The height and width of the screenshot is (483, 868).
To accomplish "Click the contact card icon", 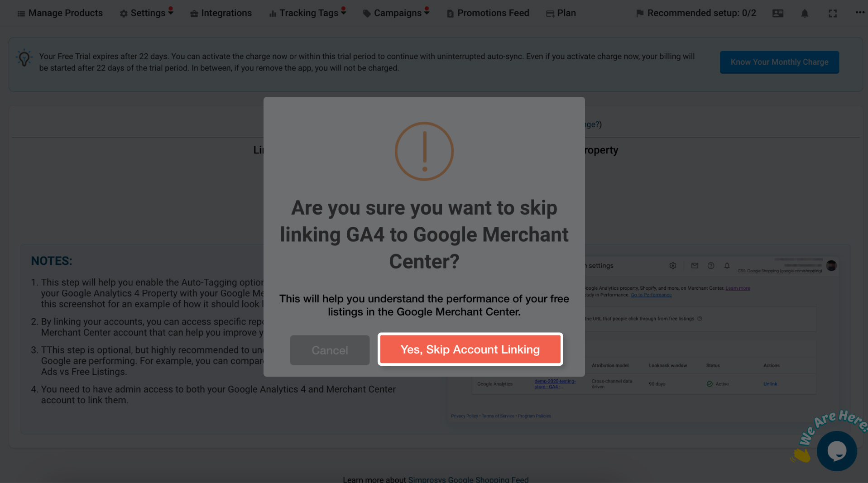I will click(778, 14).
